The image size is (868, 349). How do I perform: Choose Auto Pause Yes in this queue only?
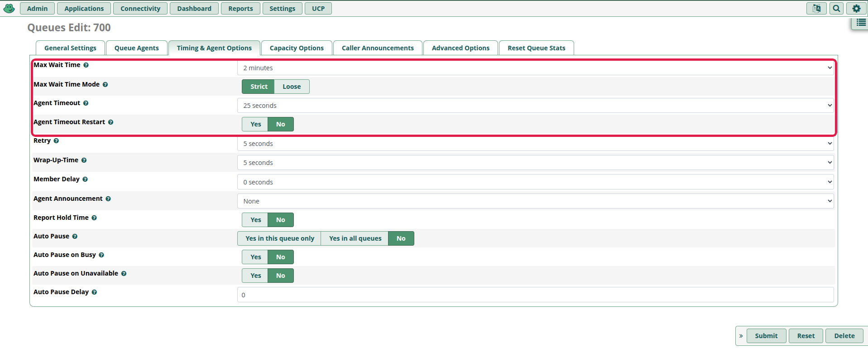(x=279, y=238)
